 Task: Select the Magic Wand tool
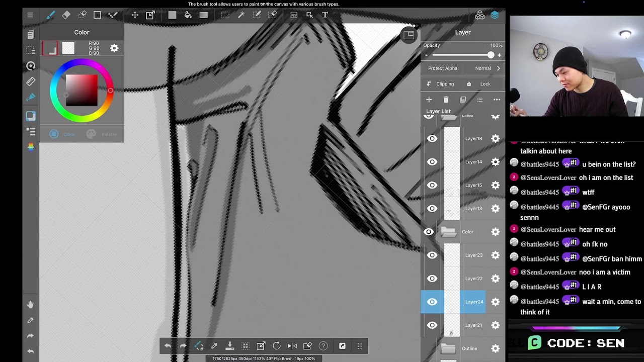tap(241, 15)
